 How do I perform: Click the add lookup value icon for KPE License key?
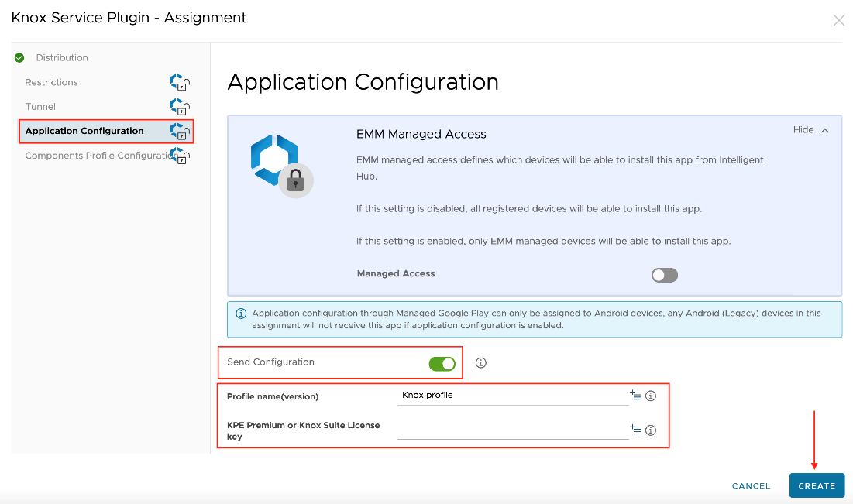[635, 430]
